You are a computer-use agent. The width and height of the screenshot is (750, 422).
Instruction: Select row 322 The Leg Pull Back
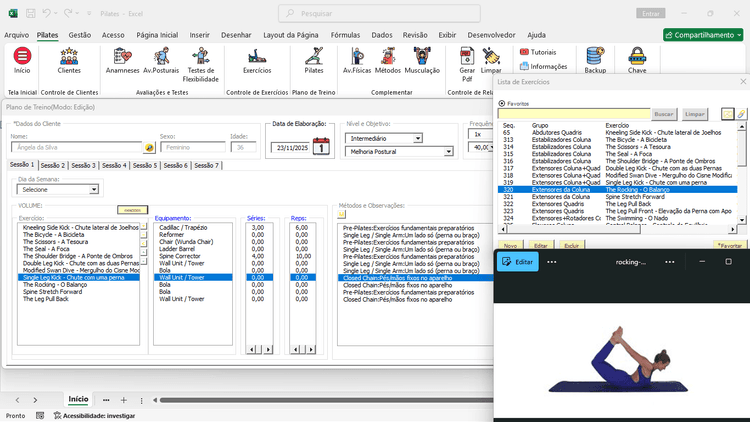pos(617,204)
